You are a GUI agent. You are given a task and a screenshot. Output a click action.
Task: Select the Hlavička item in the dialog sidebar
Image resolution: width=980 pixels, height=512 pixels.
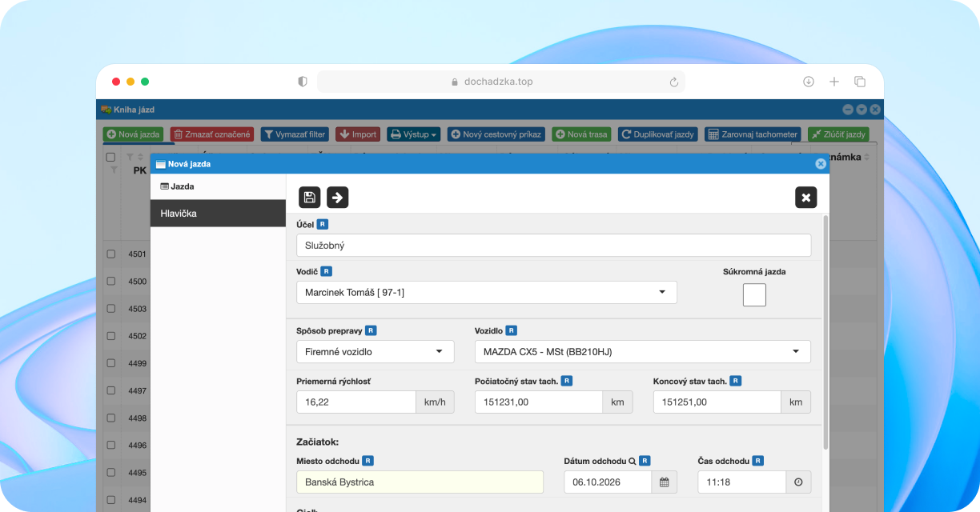pos(218,214)
